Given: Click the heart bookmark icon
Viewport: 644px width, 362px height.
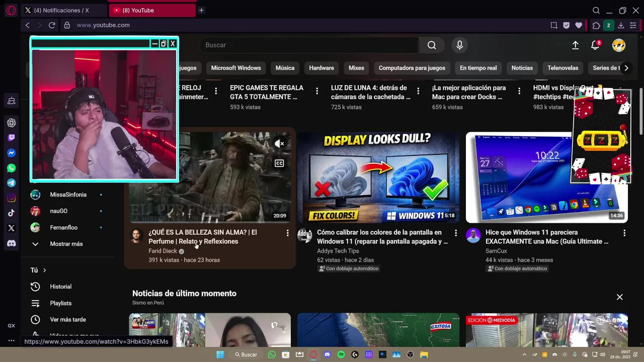Looking at the screenshot, I should (579, 25).
